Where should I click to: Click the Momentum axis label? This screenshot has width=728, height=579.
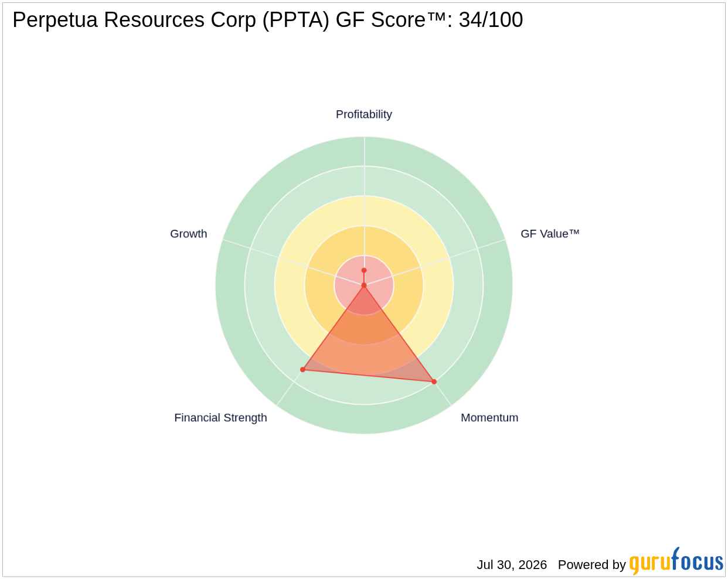coord(489,418)
